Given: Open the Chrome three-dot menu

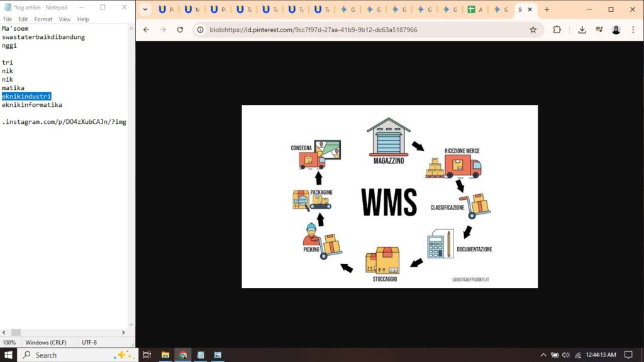Looking at the screenshot, I should click(633, 30).
